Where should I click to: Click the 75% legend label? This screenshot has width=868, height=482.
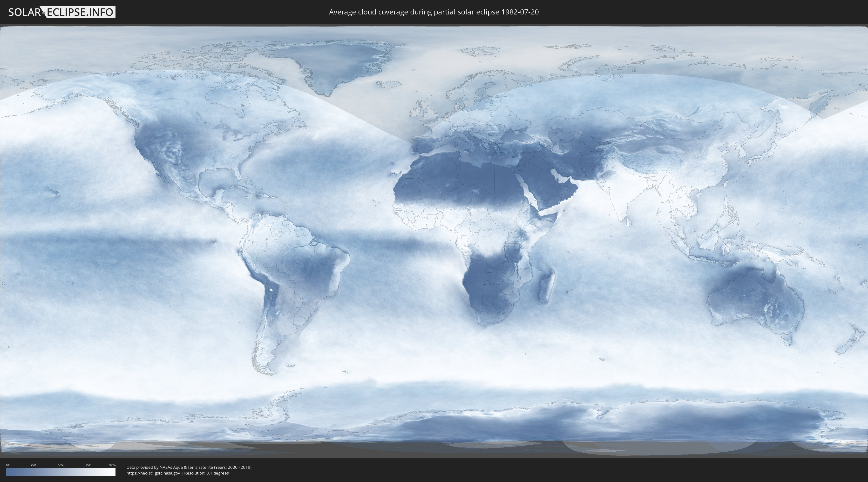pos(88,465)
